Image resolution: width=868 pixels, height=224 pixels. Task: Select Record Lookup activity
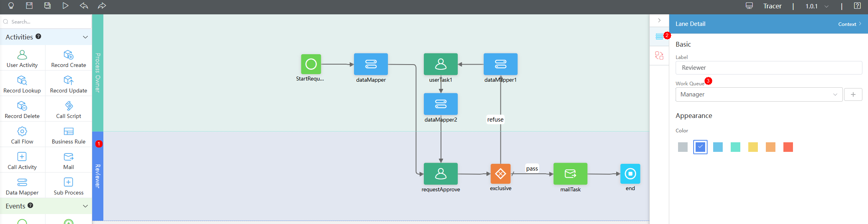(x=22, y=84)
